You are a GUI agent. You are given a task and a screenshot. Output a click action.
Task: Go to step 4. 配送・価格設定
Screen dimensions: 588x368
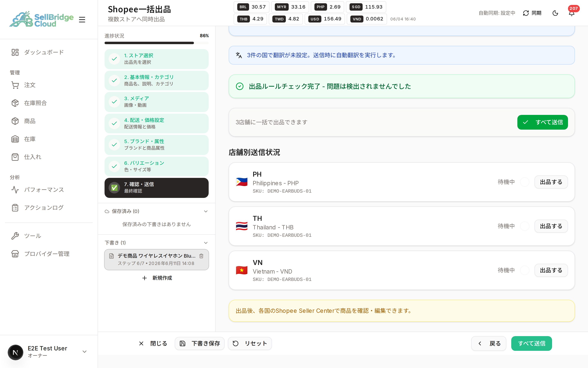point(156,123)
